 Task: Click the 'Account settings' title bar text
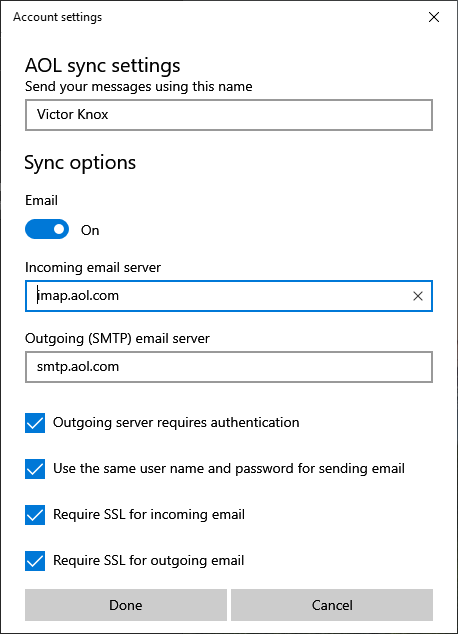[57, 17]
